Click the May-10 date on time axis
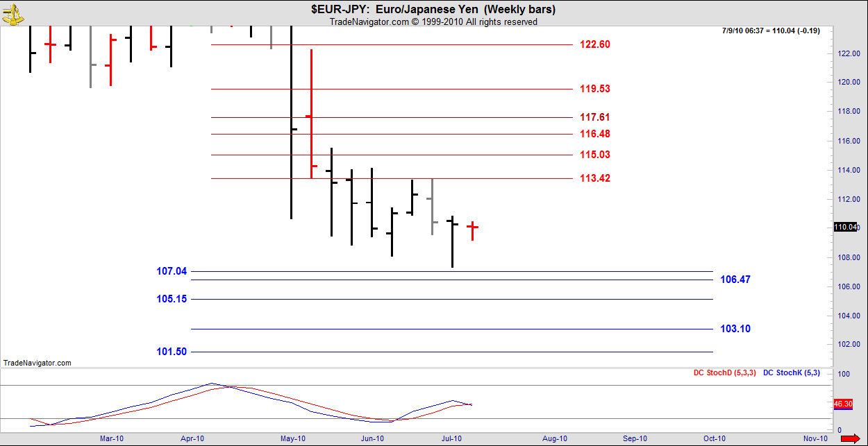 coord(293,438)
